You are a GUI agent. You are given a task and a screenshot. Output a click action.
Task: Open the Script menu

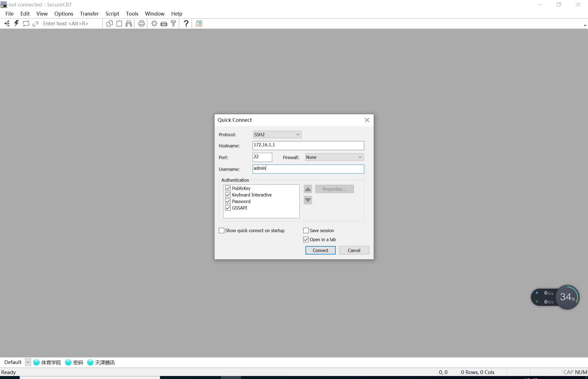point(112,14)
